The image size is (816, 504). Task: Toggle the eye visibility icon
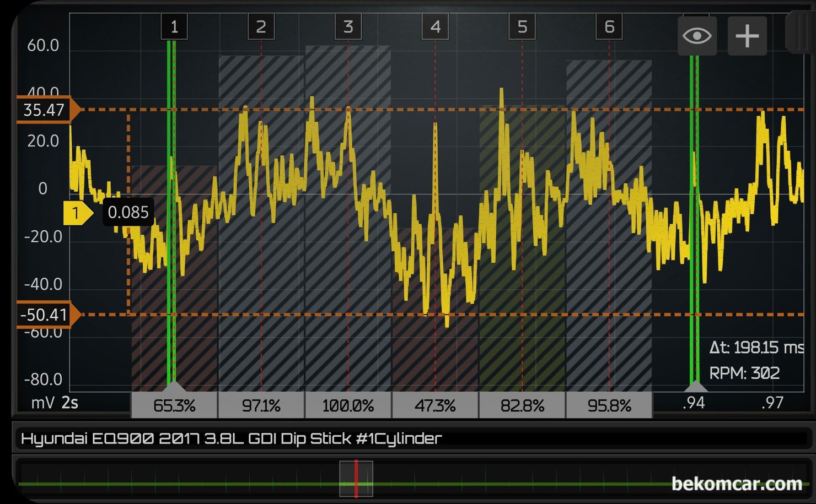pos(697,36)
